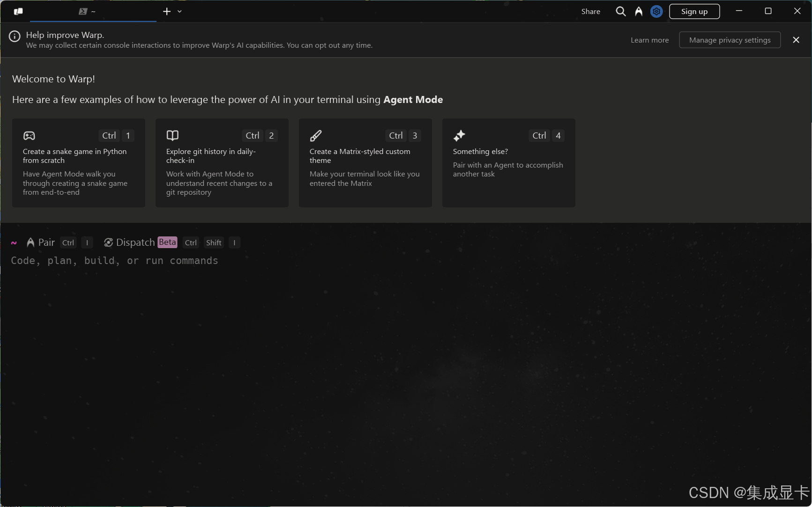The image size is (812, 507).
Task: Open the Warp AI agent icon
Action: click(x=639, y=11)
